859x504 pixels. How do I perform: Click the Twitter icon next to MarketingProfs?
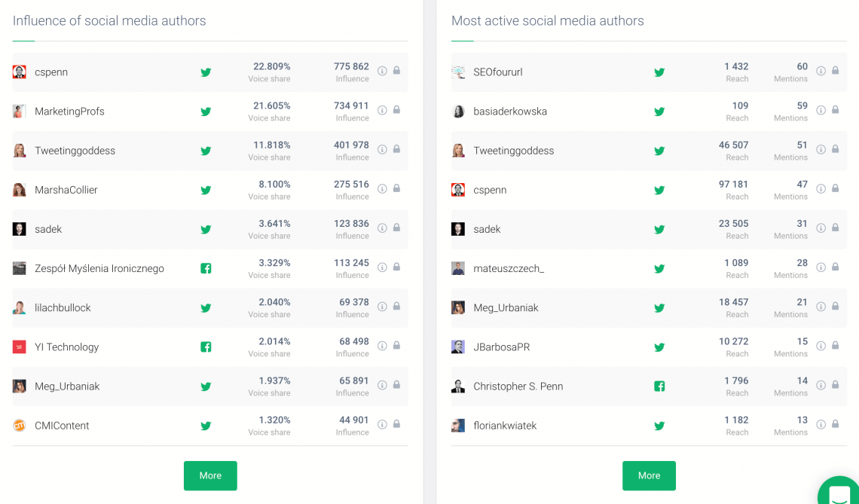pos(206,111)
